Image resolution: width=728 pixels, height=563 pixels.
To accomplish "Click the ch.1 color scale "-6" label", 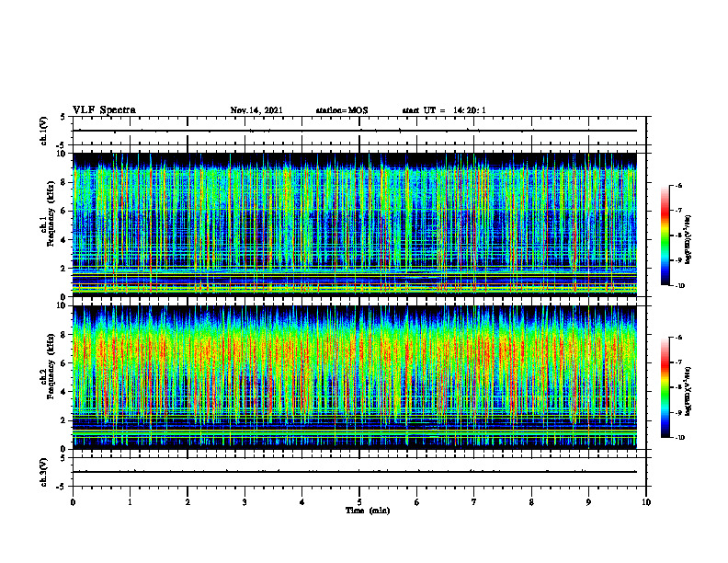I will (678, 186).
